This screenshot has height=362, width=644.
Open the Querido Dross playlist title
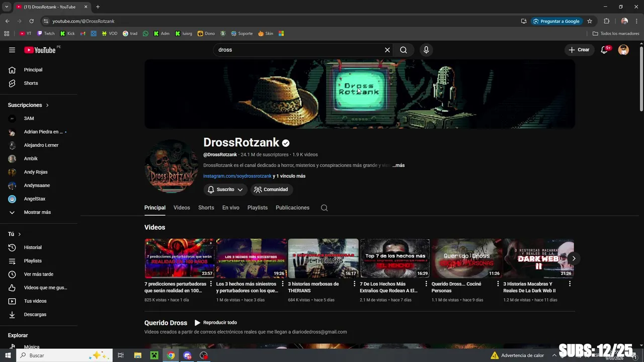point(166,323)
